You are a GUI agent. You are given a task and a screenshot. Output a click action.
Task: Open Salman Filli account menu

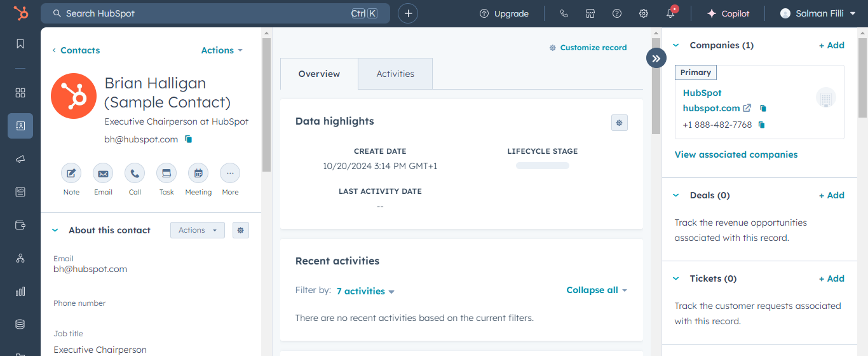click(x=818, y=13)
